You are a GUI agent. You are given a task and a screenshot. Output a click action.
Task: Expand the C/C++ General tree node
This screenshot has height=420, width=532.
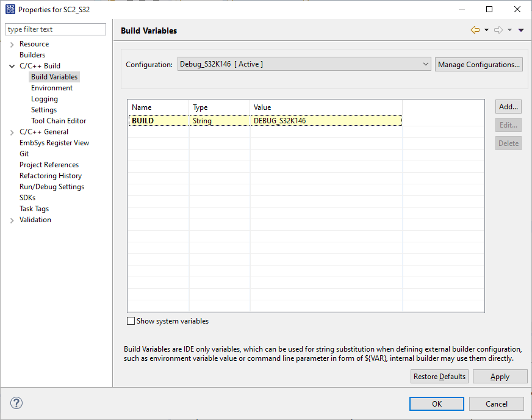[12, 132]
